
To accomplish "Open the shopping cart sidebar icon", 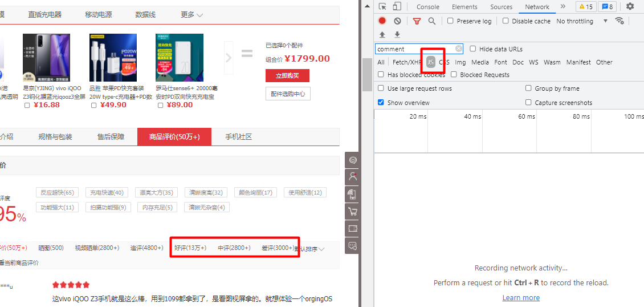I will click(353, 212).
